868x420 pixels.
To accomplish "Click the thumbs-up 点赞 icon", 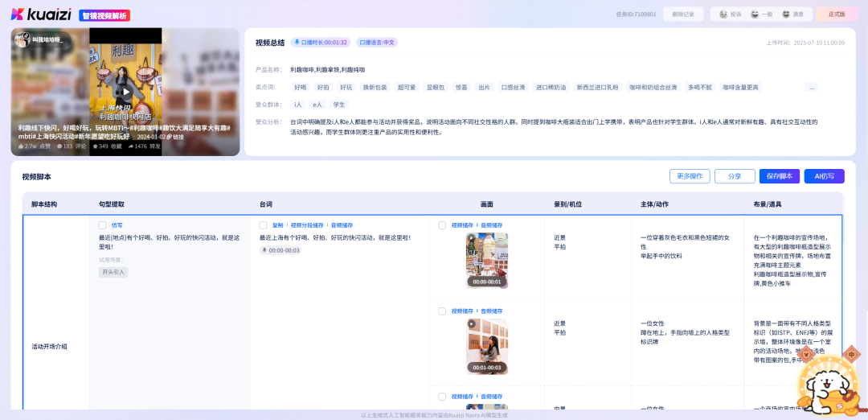I will tap(21, 146).
